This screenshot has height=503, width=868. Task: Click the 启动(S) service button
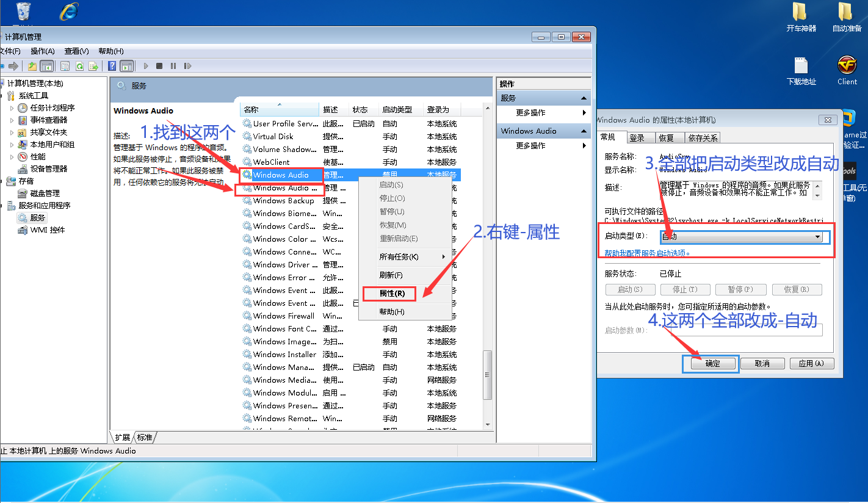[630, 289]
